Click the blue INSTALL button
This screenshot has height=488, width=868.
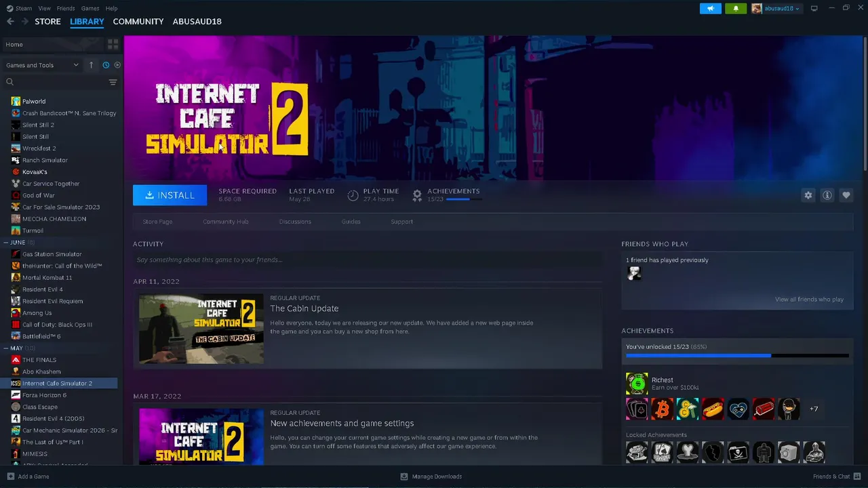(x=170, y=195)
